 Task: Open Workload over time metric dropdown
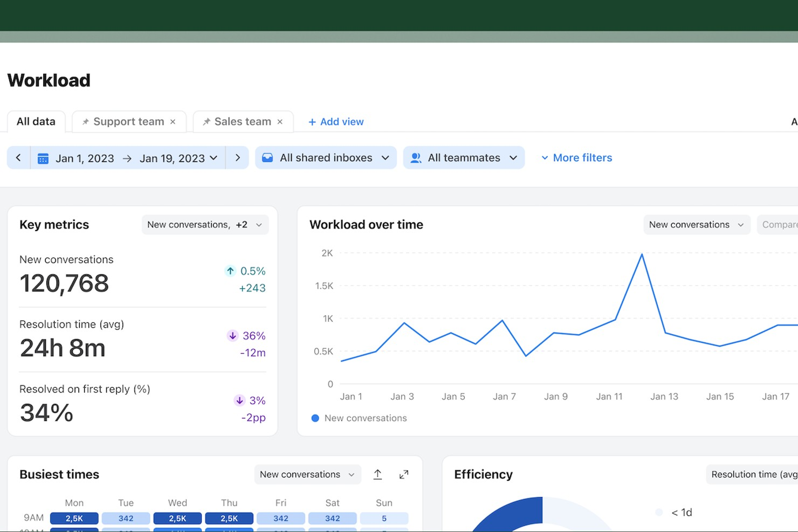[696, 224]
